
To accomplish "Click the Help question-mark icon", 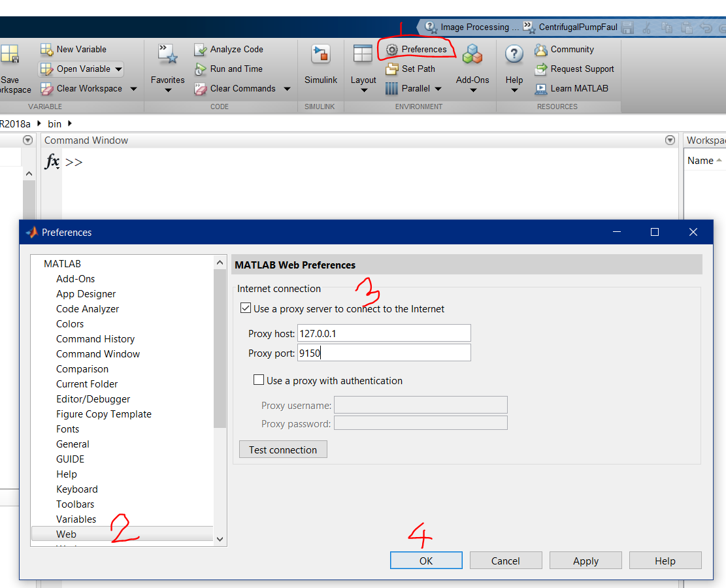I will point(514,54).
